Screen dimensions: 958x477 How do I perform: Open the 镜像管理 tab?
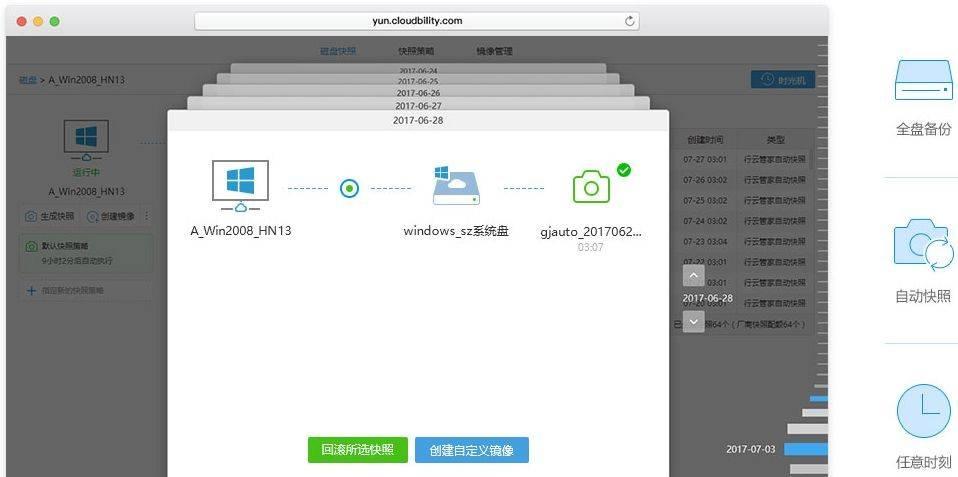click(x=494, y=51)
